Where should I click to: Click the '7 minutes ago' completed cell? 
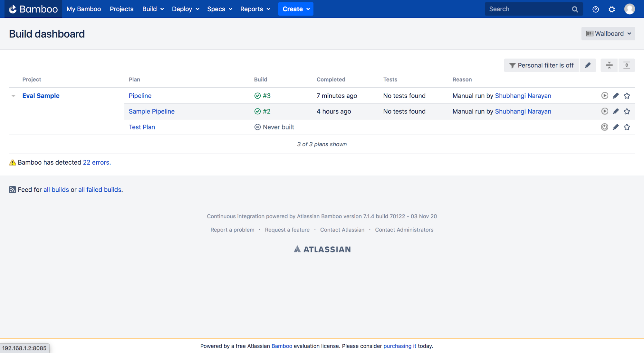pos(337,96)
